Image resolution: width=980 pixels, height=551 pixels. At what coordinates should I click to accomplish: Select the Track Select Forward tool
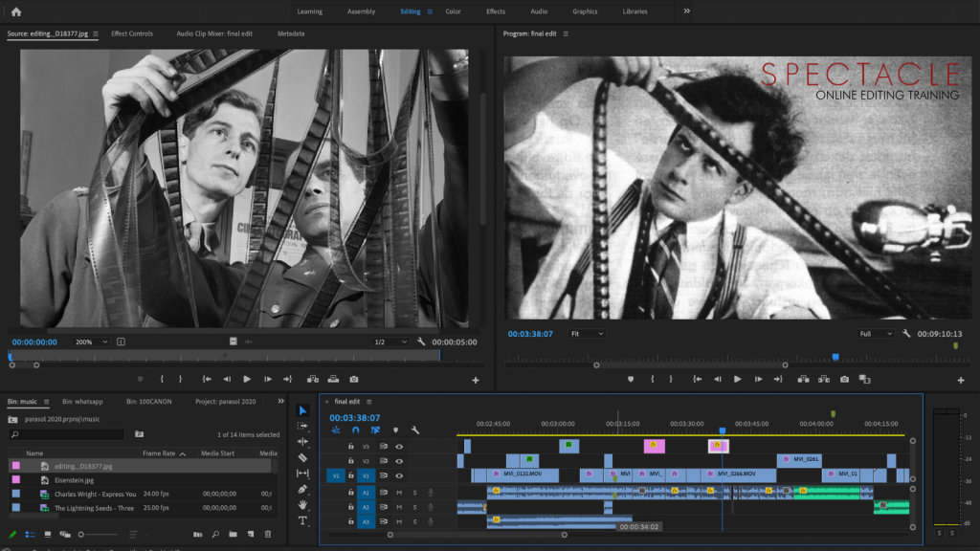(x=302, y=426)
